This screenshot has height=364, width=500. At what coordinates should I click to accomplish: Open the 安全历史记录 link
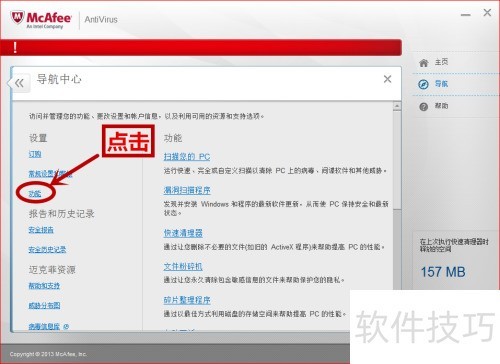point(47,249)
